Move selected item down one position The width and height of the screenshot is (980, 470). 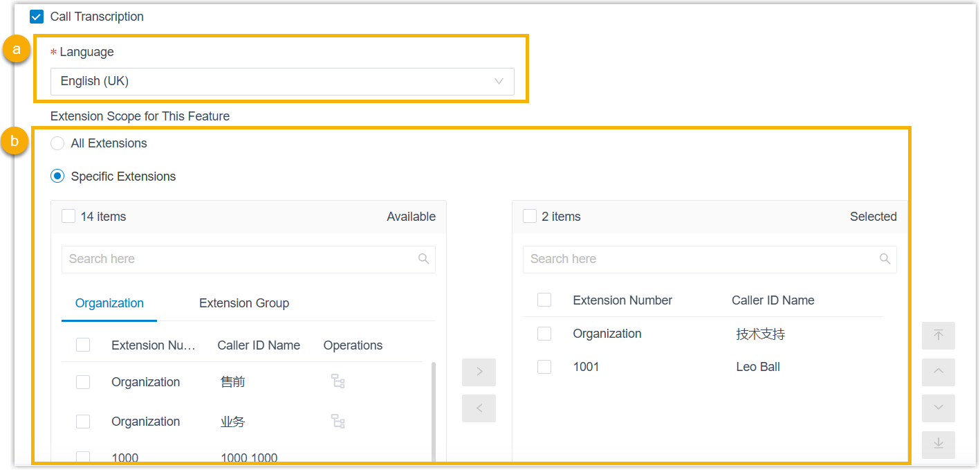pos(938,408)
